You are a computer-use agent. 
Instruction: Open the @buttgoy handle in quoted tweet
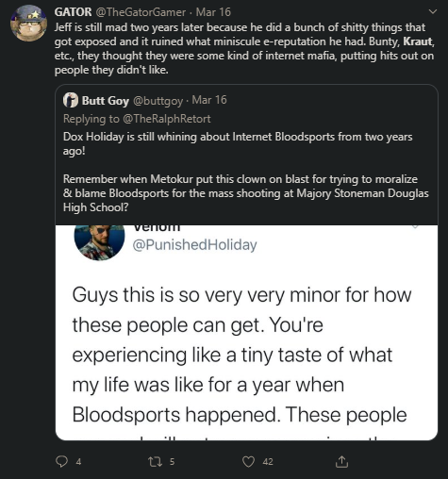(158, 101)
